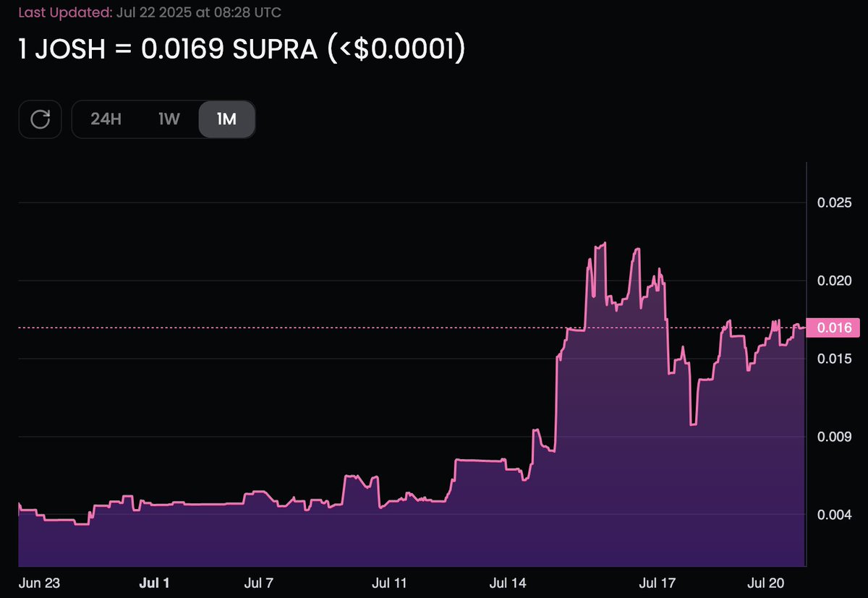This screenshot has width=868, height=598.
Task: Click the 0.025 y-axis label
Action: coord(833,202)
